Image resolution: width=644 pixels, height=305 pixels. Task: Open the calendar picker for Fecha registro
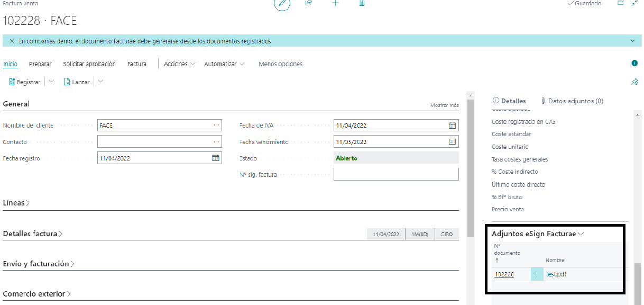point(215,158)
